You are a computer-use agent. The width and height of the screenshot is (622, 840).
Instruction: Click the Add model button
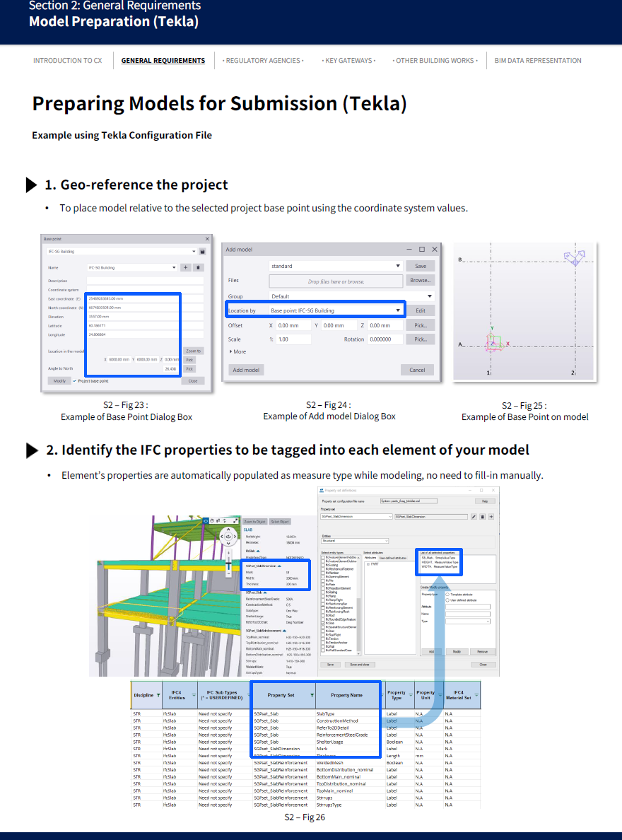246,370
